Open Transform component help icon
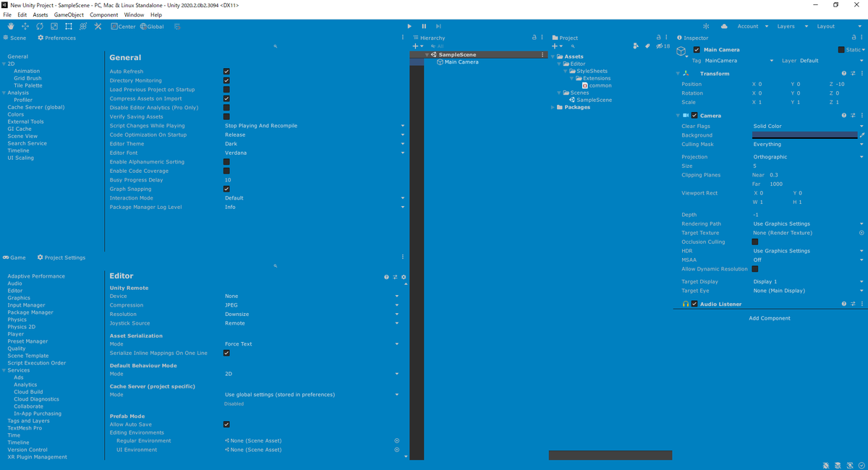This screenshot has width=868, height=470. tap(843, 74)
